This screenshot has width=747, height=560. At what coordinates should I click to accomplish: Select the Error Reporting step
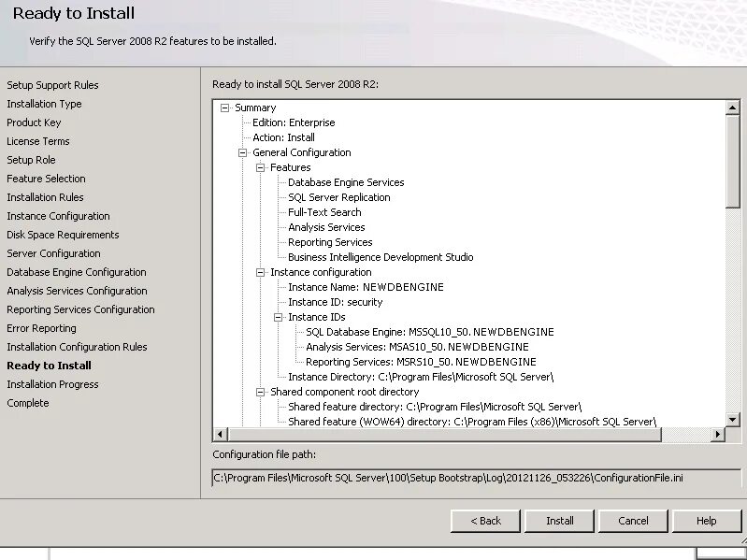41,328
